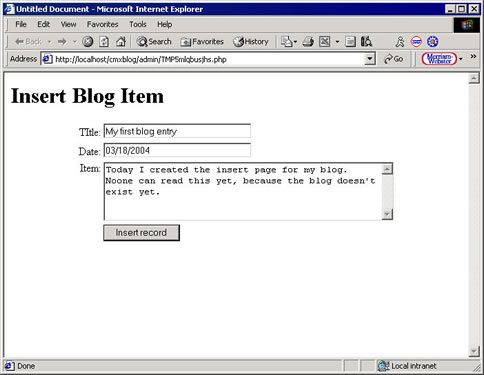Click the Go button
Viewport: 484px width, 375px height.
tap(394, 59)
